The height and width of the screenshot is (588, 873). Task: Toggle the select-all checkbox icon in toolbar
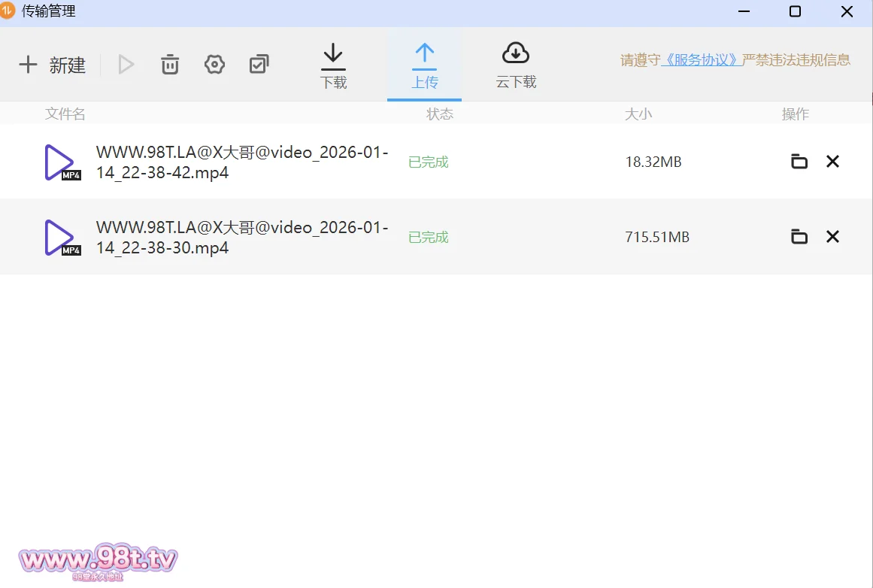(x=259, y=65)
